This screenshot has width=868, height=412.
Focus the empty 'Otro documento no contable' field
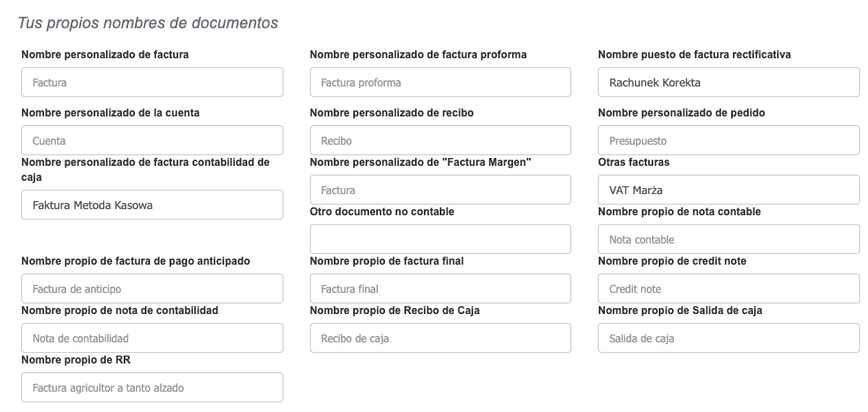pyautogui.click(x=440, y=239)
